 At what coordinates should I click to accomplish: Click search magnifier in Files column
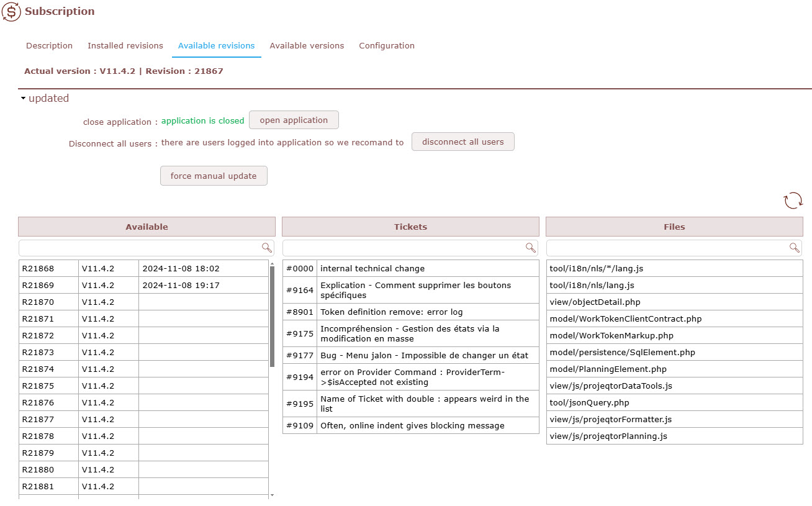(x=794, y=248)
